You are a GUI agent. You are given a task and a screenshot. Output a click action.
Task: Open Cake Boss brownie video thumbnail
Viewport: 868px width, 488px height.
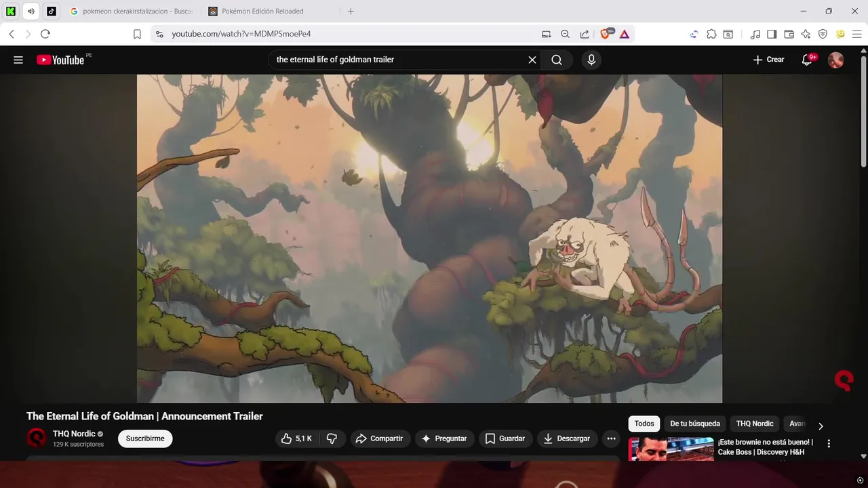coord(671,449)
